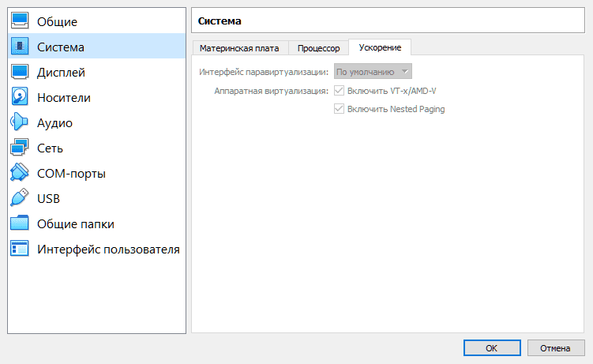Screen dimensions: 593x364
Task: Switch to the Материнская плата tab
Action: (x=239, y=48)
